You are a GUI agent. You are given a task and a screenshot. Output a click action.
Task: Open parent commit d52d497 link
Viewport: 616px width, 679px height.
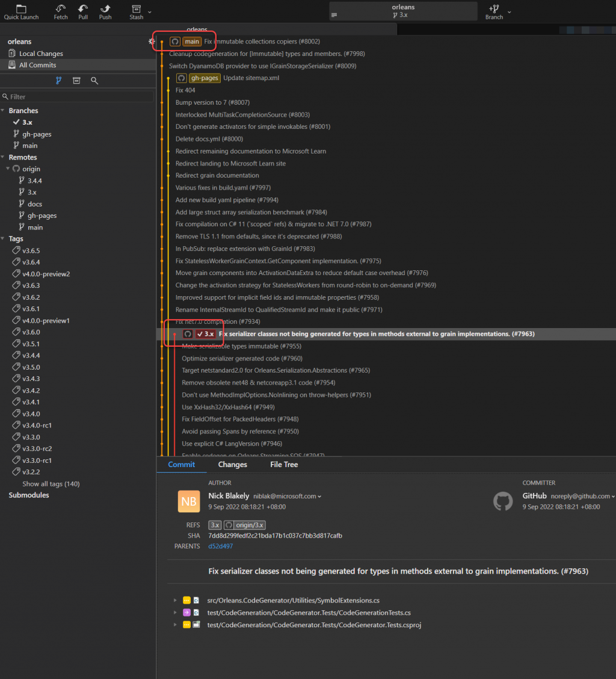point(220,546)
